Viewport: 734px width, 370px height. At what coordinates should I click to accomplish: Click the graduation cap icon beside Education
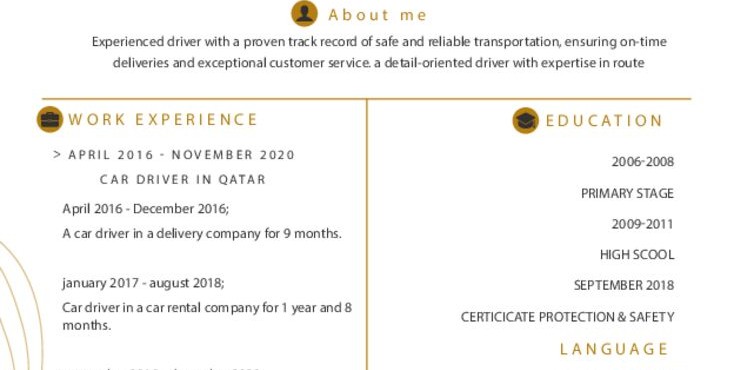tap(525, 120)
